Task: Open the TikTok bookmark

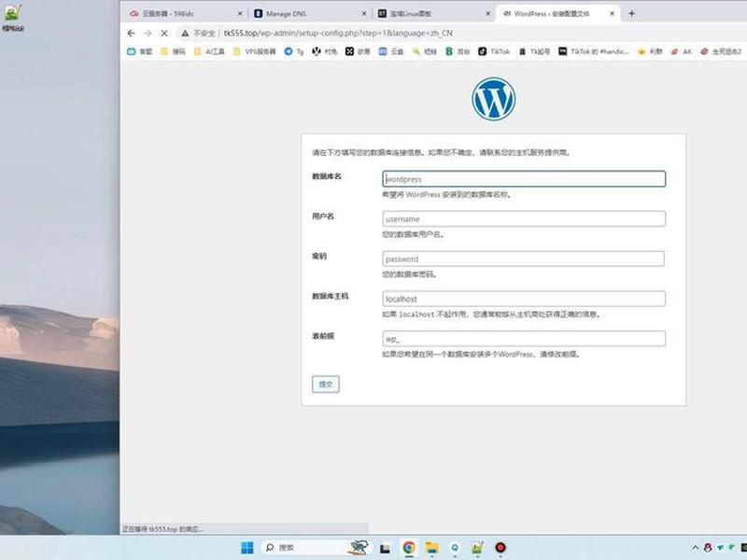Action: pos(494,51)
